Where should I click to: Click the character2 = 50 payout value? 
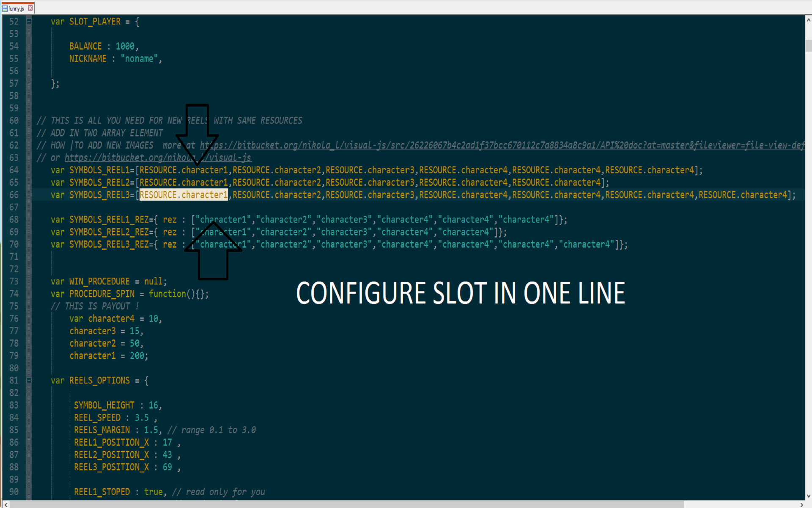[134, 343]
